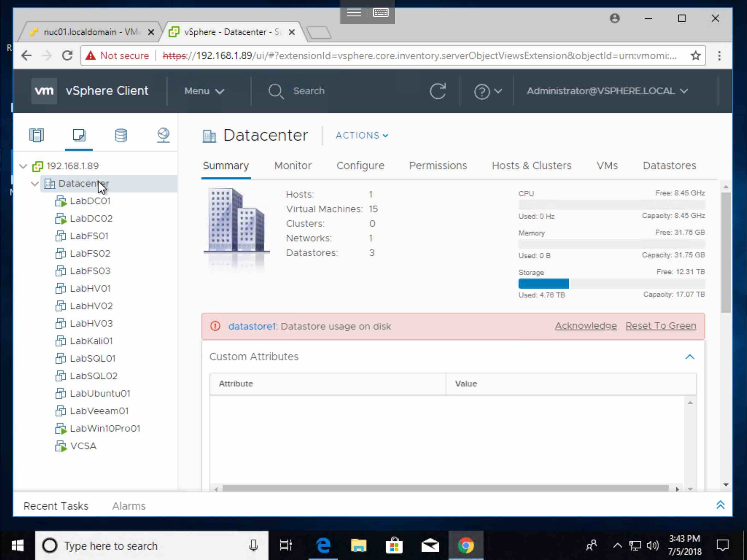This screenshot has height=560, width=747.
Task: Click the vCenter 192.168.1.89 server icon
Action: coord(37,166)
